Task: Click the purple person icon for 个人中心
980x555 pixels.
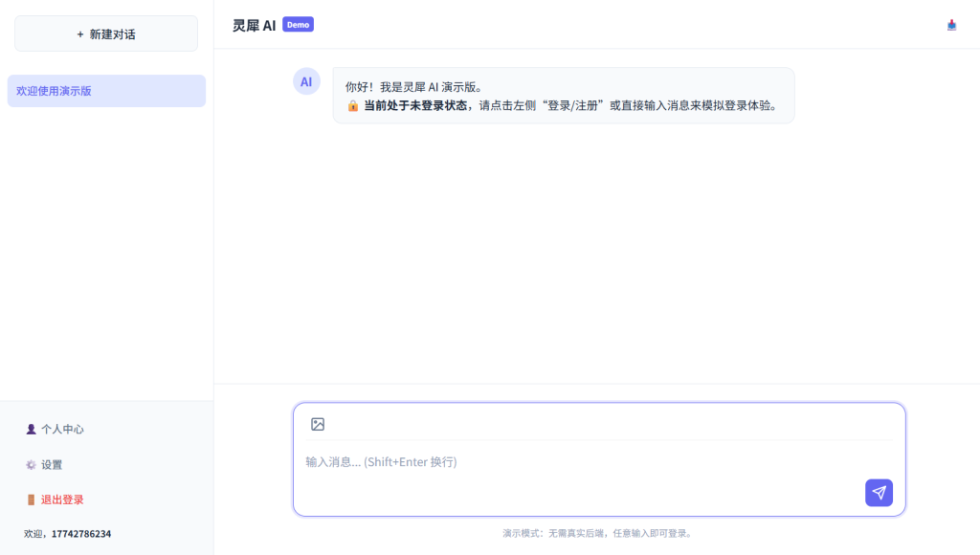Action: pyautogui.click(x=31, y=430)
